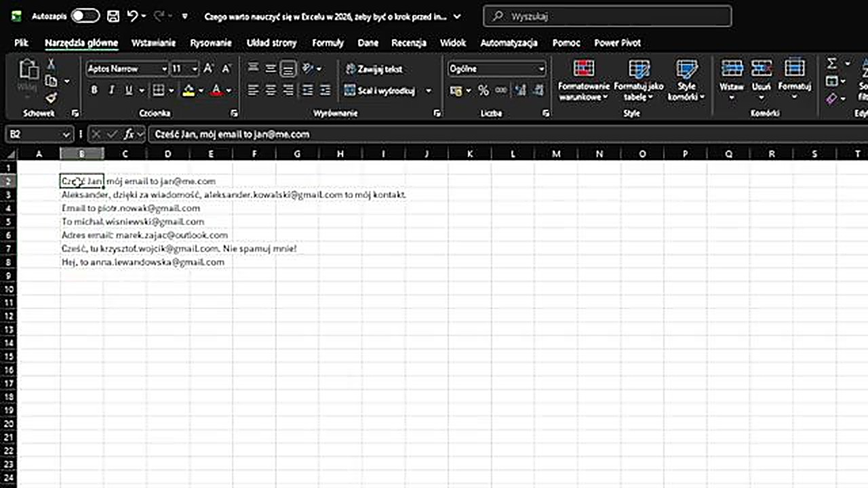Open the font name dropdown
Screen dimensions: 868x488
pyautogui.click(x=165, y=68)
